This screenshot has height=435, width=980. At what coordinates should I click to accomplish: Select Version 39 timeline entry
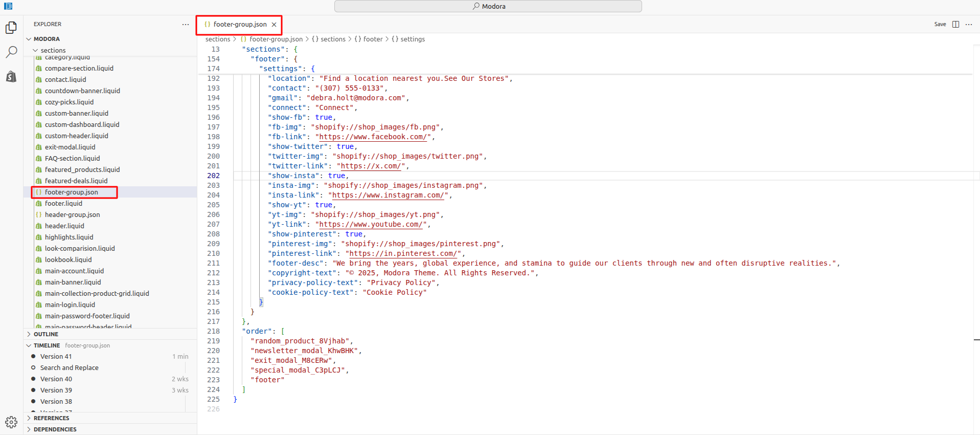[110, 390]
